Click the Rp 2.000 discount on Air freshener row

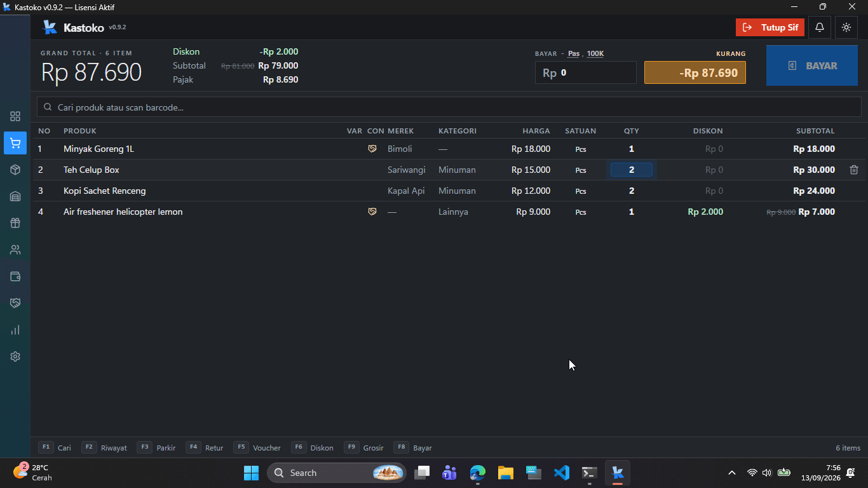pyautogui.click(x=705, y=212)
